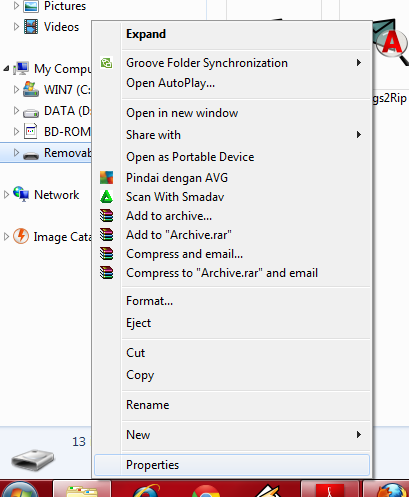Select Scan With Smadav menu entry
The height and width of the screenshot is (497, 409).
(232, 197)
